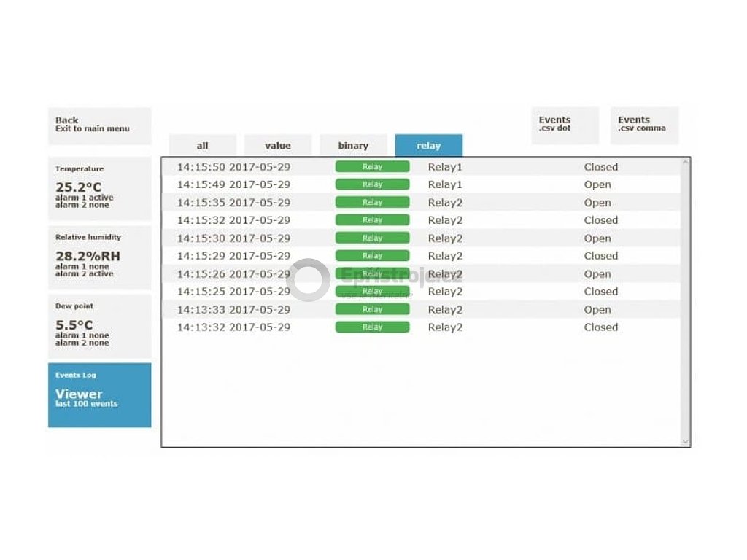Click Closed status in 14:15:32 row

601,220
